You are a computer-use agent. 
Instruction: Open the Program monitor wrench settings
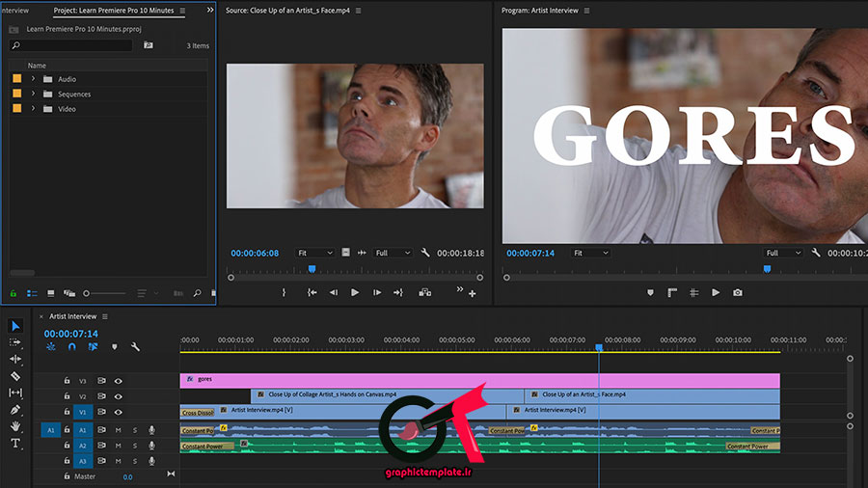click(816, 253)
